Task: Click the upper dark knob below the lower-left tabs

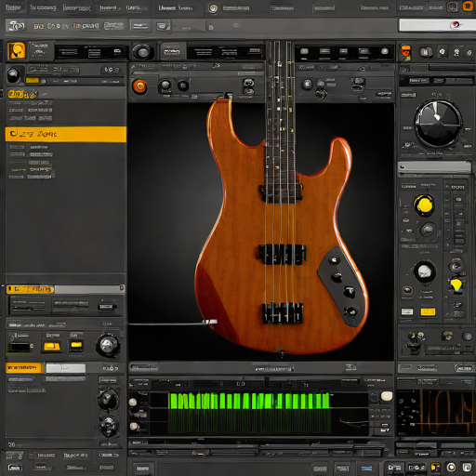Action: pyautogui.click(x=108, y=400)
